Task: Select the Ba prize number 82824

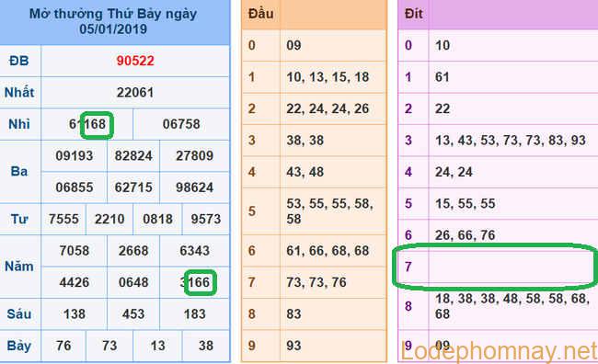Action: (133, 156)
